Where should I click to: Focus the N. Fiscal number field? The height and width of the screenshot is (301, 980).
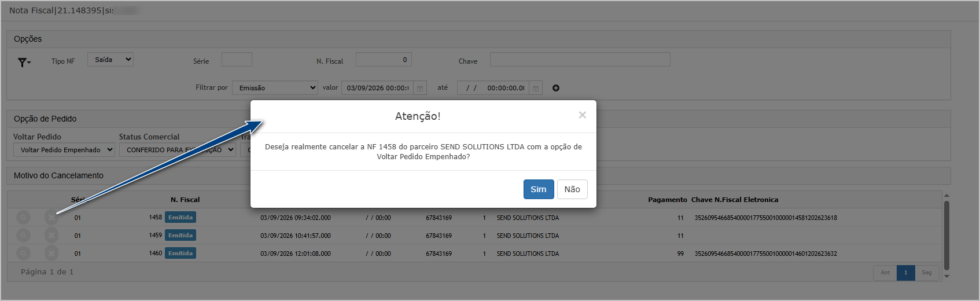tap(384, 60)
